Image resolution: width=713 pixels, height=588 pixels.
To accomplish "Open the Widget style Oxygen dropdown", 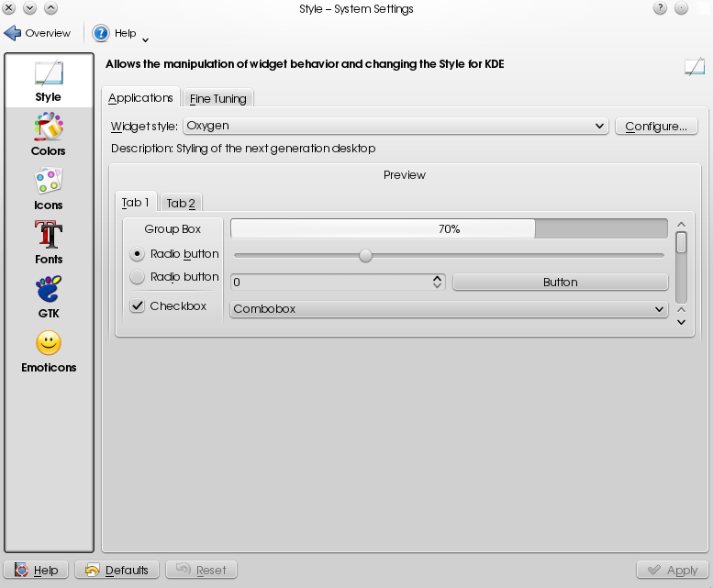I will point(395,126).
